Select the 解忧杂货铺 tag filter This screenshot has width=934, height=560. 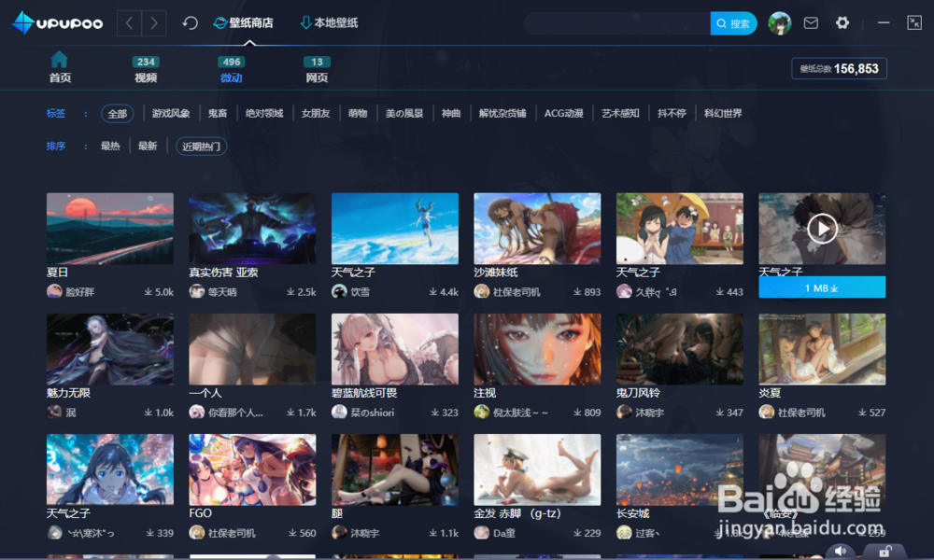click(x=502, y=114)
